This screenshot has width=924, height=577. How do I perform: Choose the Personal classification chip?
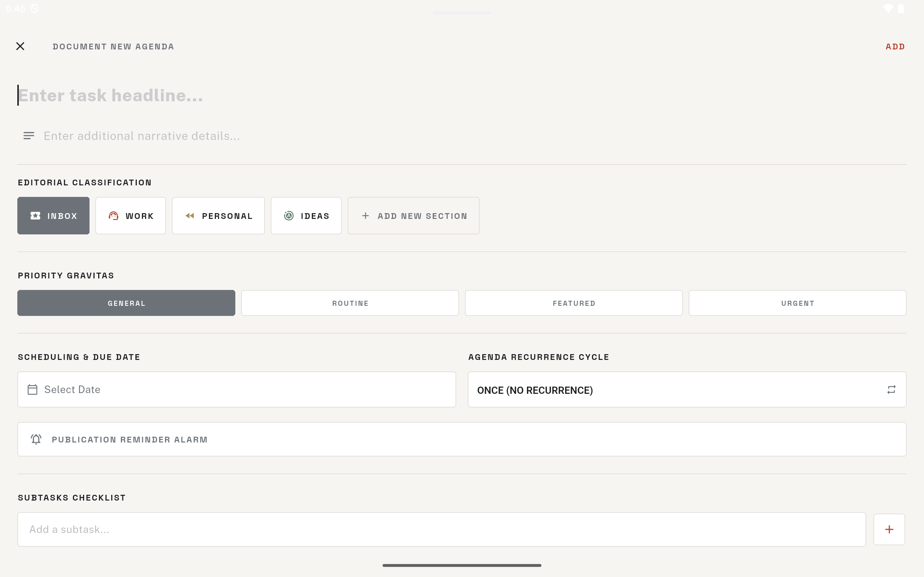tap(218, 216)
